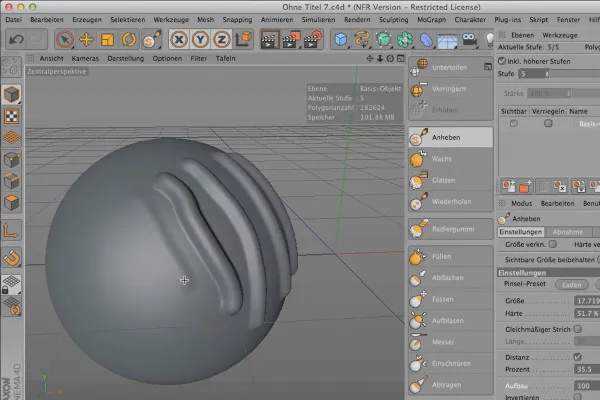
Task: Add a floor environment object
Action: pos(447,40)
